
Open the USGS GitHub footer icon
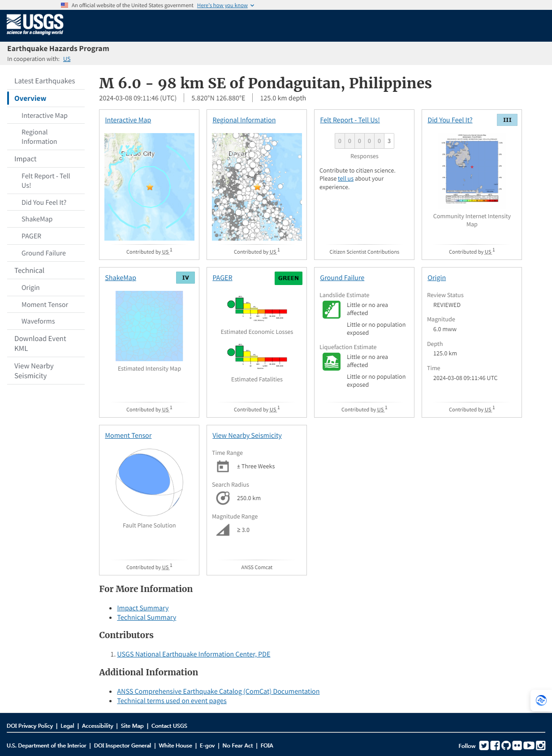(x=506, y=745)
